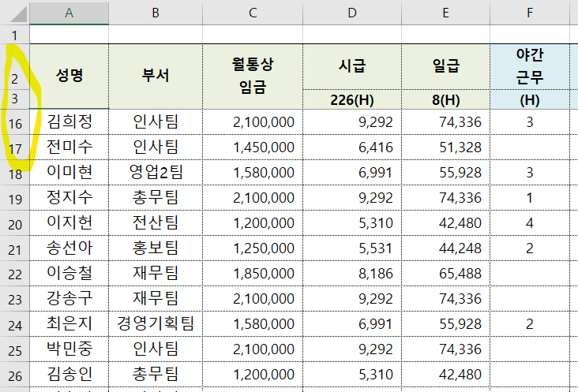Viewport: 578px width, 392px height.
Task: Select row 24 header
Action: [x=15, y=324]
